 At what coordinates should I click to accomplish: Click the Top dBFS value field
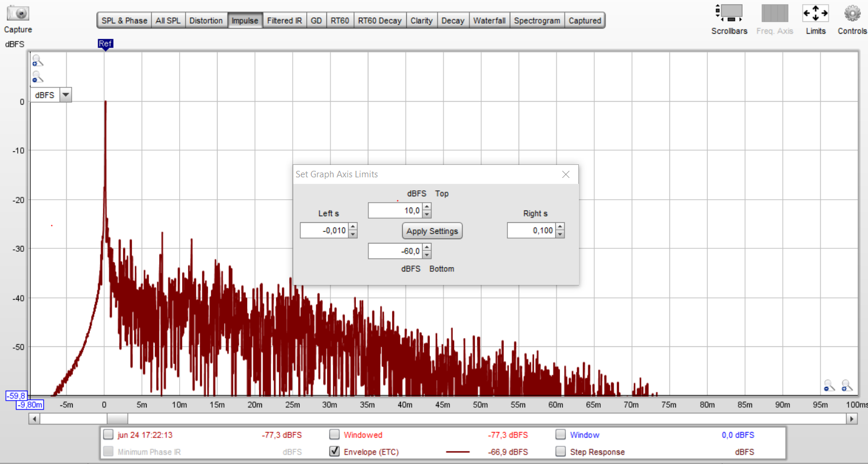395,210
